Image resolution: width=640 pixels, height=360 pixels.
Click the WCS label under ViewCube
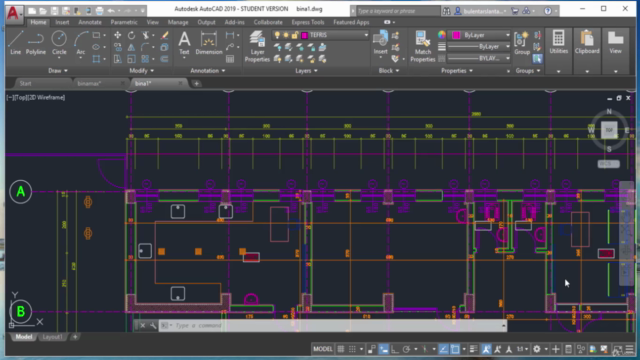(608, 164)
